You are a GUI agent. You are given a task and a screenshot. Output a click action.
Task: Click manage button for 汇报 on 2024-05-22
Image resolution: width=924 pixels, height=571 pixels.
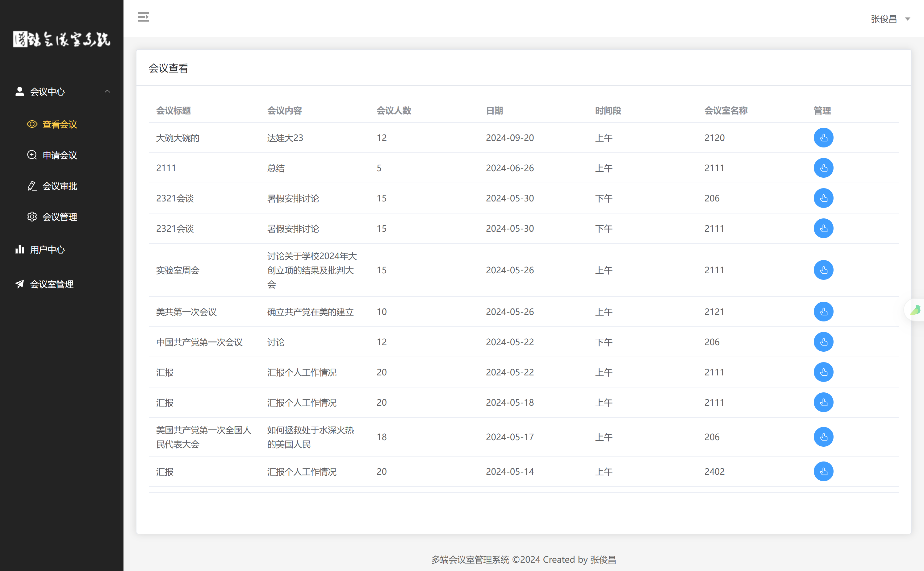[823, 372]
